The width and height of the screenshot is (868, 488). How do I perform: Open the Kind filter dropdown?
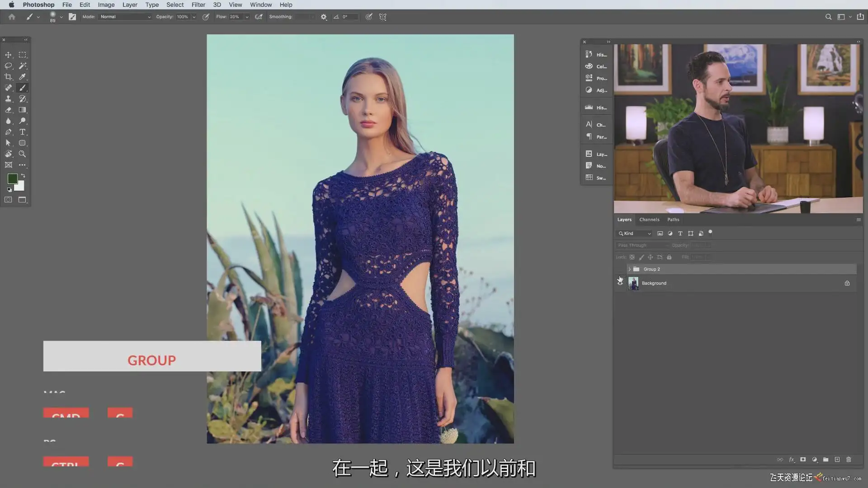click(x=635, y=234)
